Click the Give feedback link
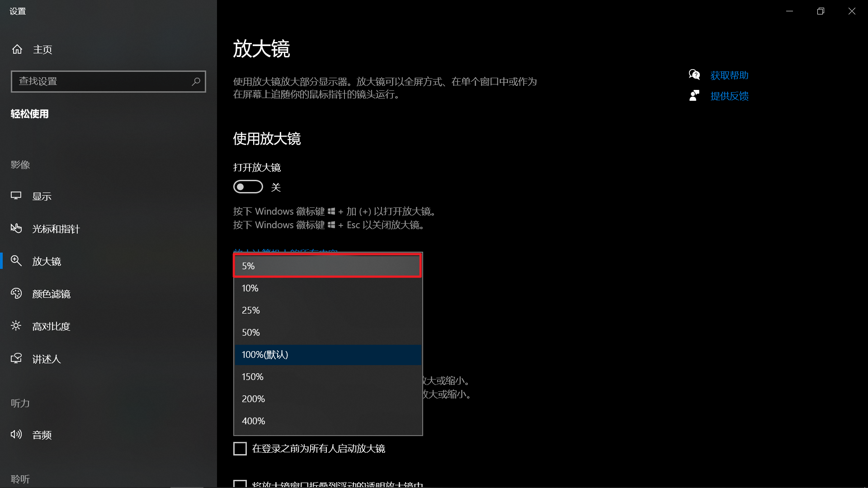The image size is (868, 488). coord(729,96)
